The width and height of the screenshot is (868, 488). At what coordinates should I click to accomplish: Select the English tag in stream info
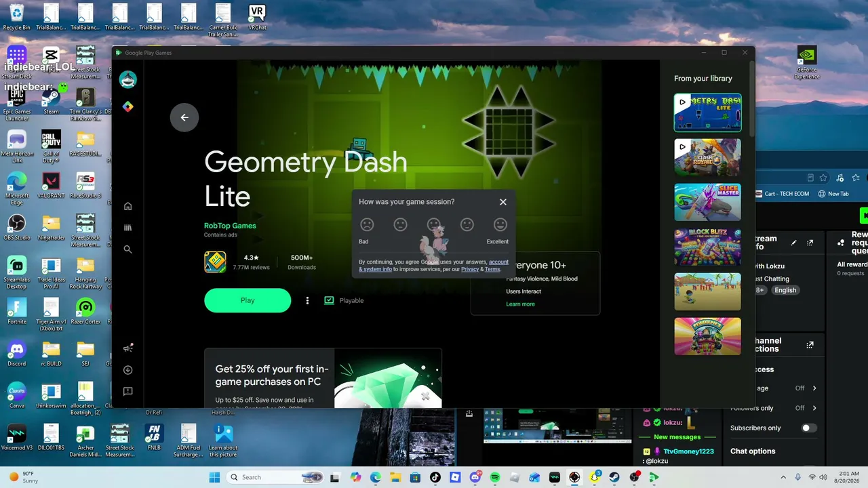pyautogui.click(x=785, y=290)
